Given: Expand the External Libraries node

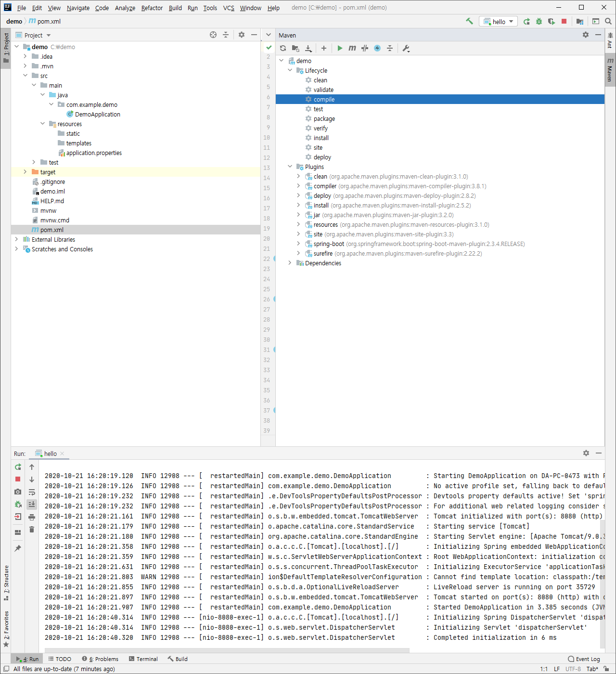Looking at the screenshot, I should 16,239.
